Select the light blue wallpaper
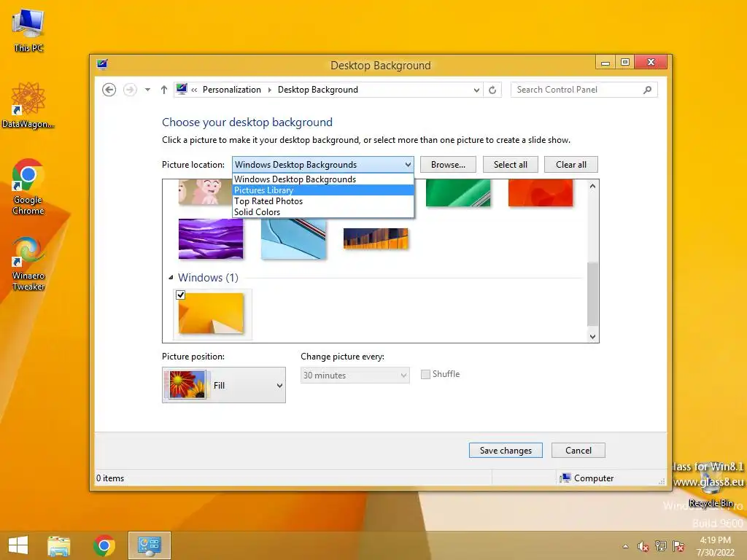 (293, 238)
